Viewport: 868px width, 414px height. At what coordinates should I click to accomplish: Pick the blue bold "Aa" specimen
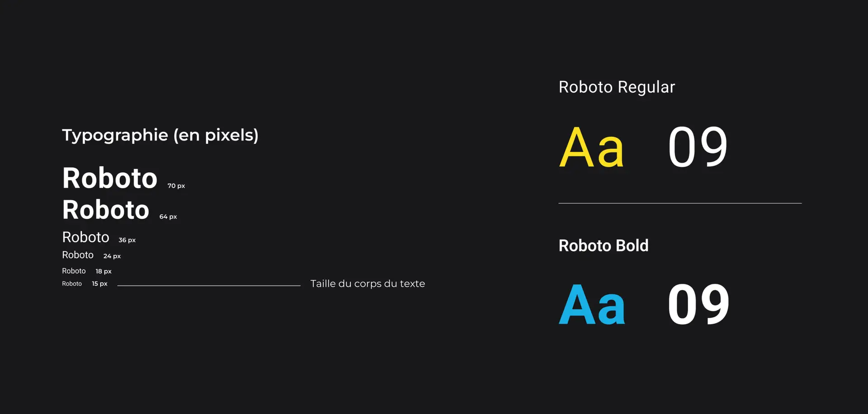592,305
